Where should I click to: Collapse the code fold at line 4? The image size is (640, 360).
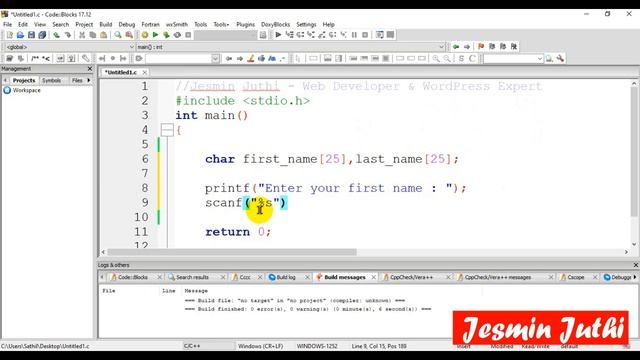pos(167,130)
